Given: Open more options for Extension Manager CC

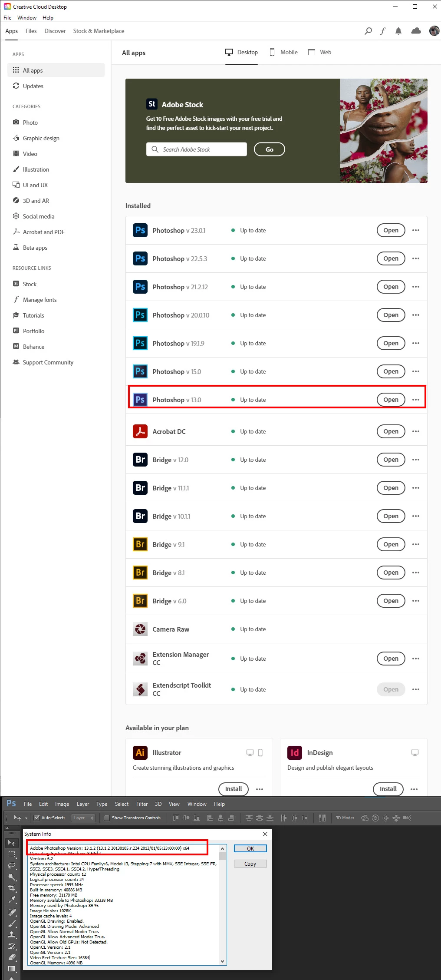Looking at the screenshot, I should click(x=416, y=659).
